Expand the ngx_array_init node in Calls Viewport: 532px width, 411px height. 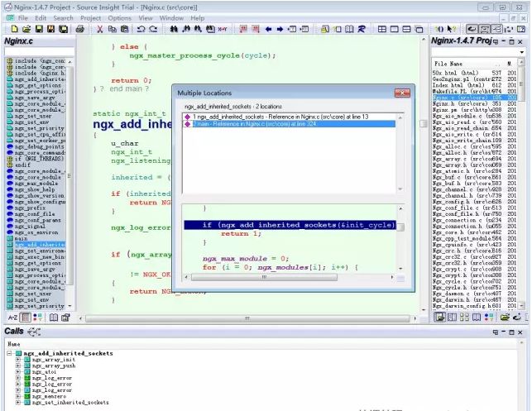pyautogui.click(x=18, y=360)
